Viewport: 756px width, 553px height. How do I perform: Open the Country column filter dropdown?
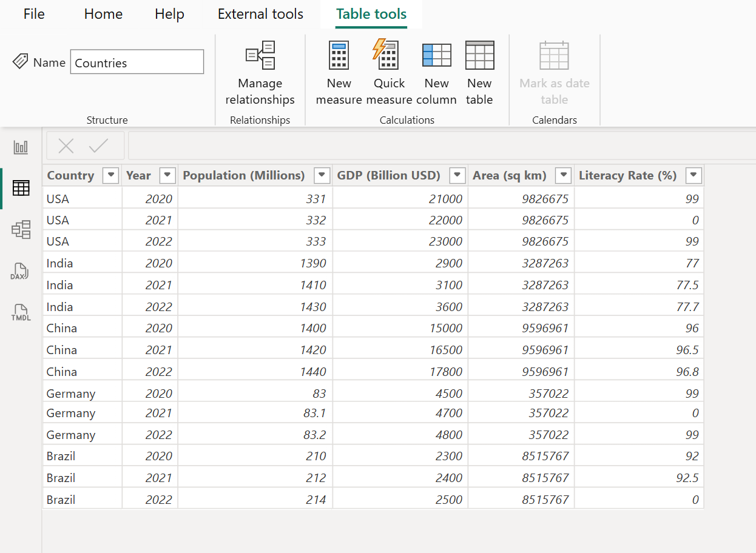click(110, 175)
